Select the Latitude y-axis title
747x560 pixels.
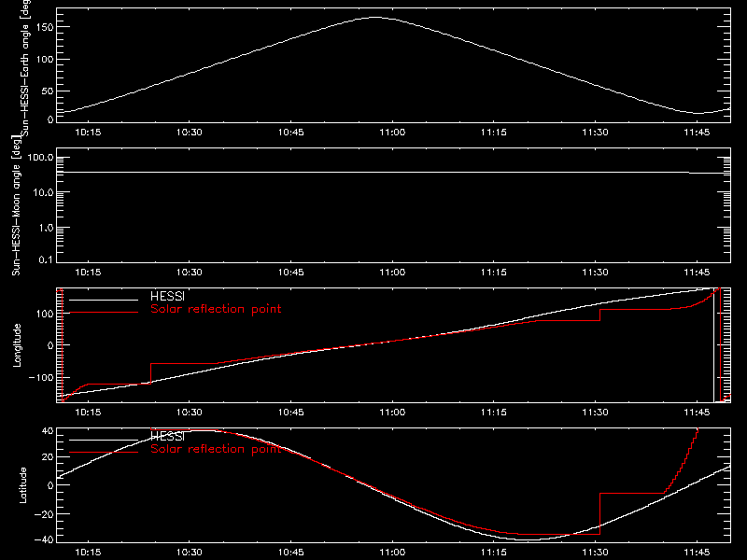[22, 485]
